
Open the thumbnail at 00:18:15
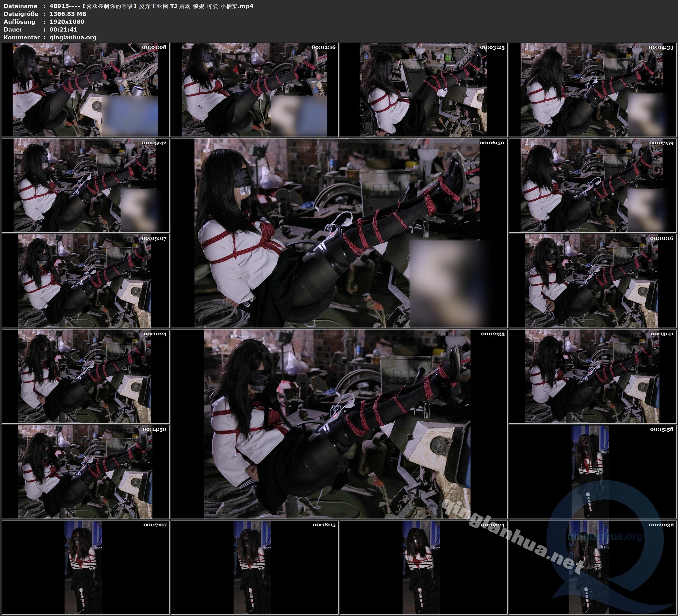254,567
